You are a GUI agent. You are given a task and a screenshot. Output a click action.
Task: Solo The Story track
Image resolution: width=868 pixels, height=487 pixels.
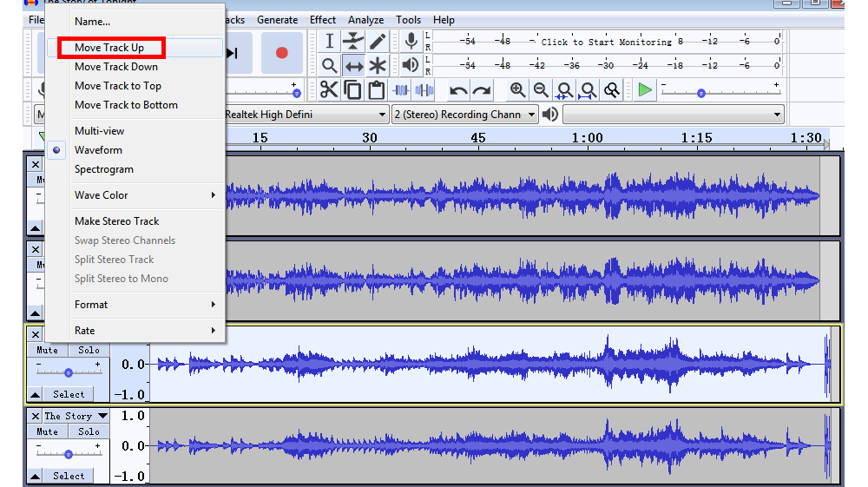click(89, 431)
